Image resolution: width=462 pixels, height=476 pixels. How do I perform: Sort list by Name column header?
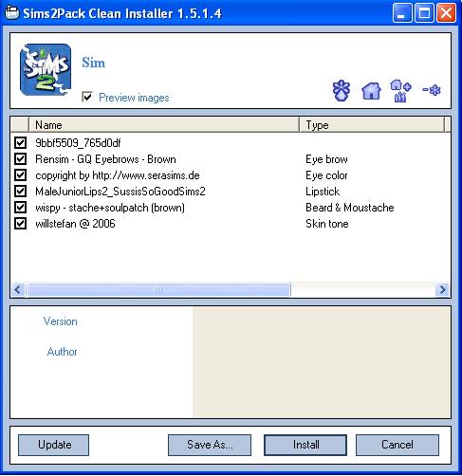tap(164, 125)
